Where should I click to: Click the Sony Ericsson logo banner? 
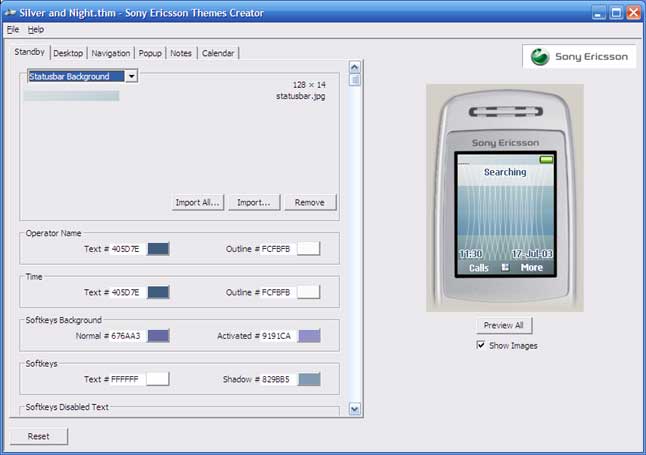579,56
